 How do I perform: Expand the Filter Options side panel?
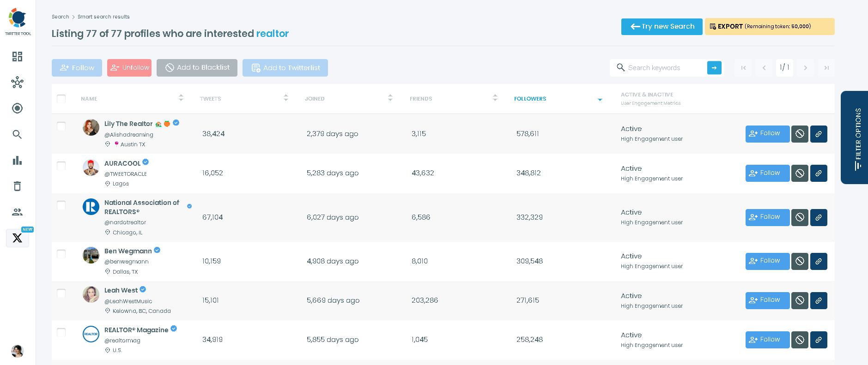(855, 138)
